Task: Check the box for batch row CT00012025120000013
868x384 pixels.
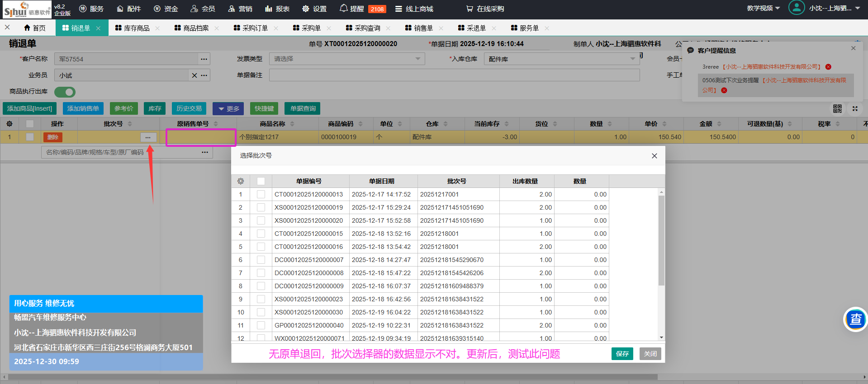Action: pos(261,194)
